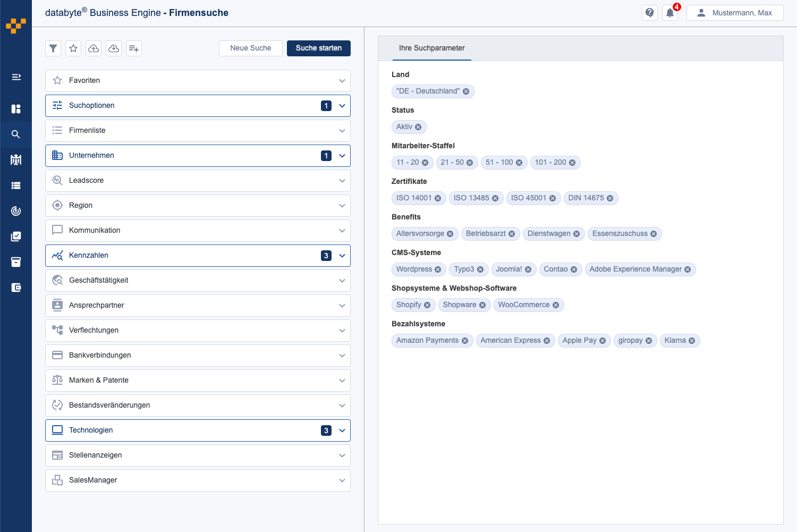Viewport: 797px width, 532px height.
Task: Click the cloud upload icon
Action: click(94, 48)
